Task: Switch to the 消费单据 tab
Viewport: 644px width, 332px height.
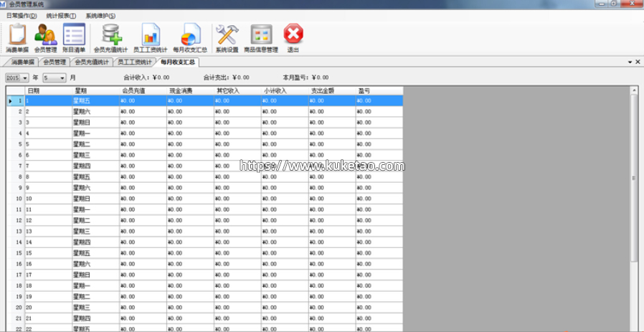Action: coord(22,62)
